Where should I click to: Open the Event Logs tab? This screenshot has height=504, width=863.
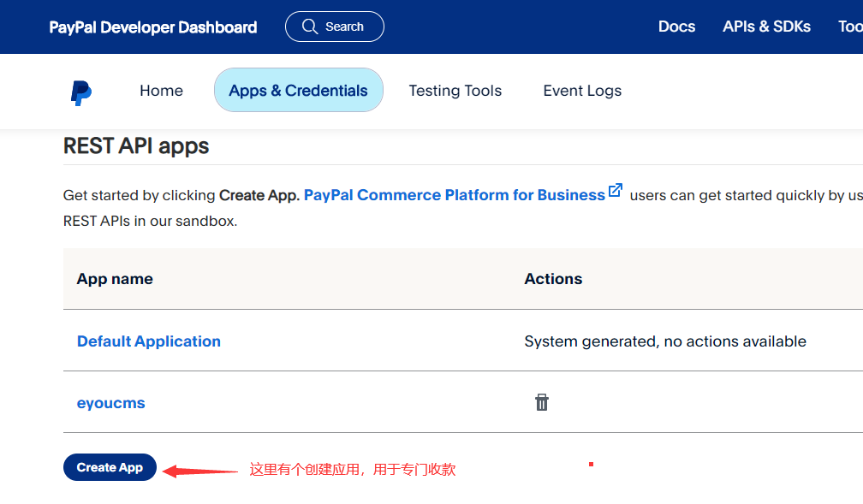coord(582,90)
